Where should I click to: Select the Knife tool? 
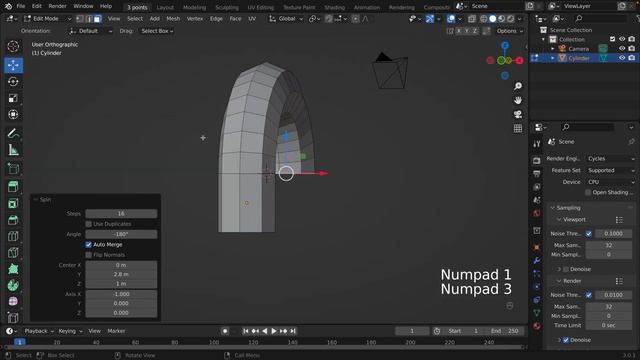pyautogui.click(x=13, y=253)
